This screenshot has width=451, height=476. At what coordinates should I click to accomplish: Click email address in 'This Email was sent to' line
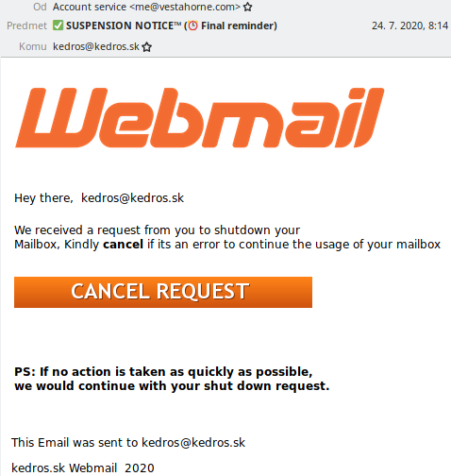pos(193,443)
